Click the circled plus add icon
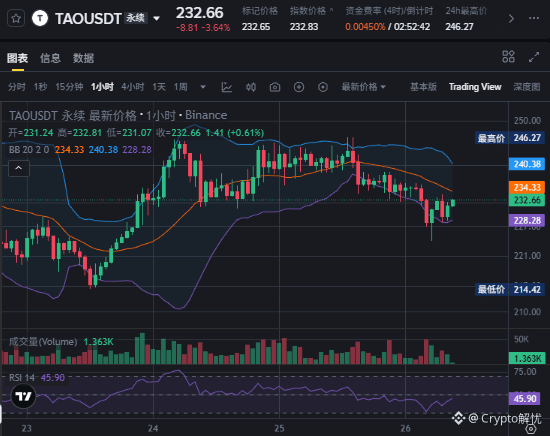The height and width of the screenshot is (436, 550). [299, 87]
